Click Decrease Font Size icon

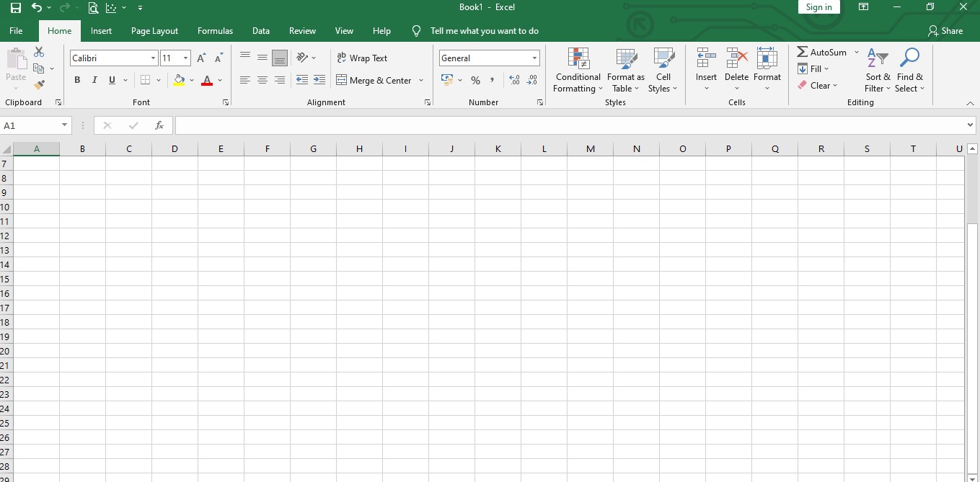click(218, 58)
